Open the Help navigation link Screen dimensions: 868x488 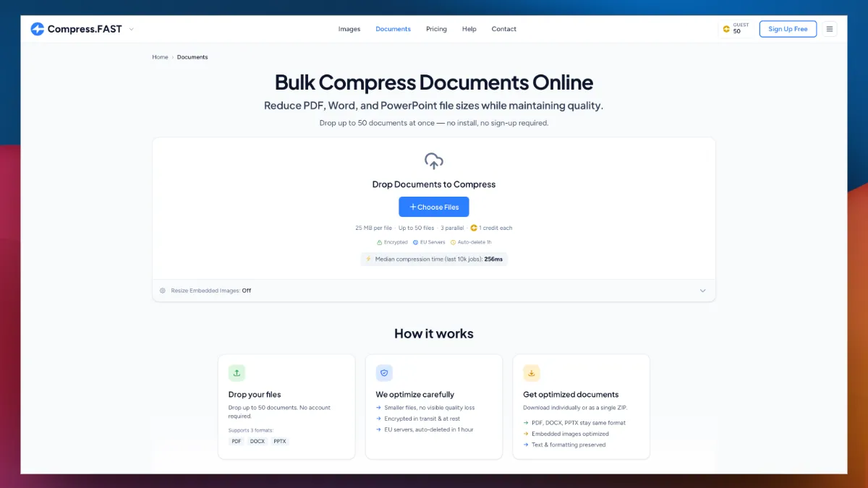469,29
